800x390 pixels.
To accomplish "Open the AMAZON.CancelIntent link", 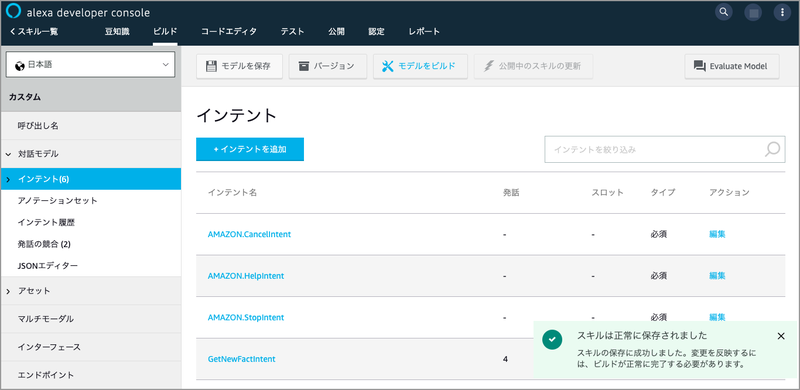I will [249, 234].
